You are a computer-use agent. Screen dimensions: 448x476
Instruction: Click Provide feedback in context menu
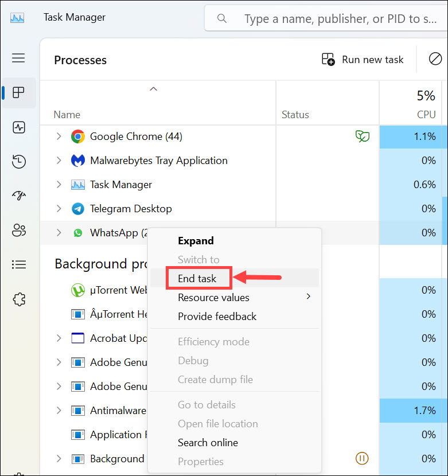point(217,317)
